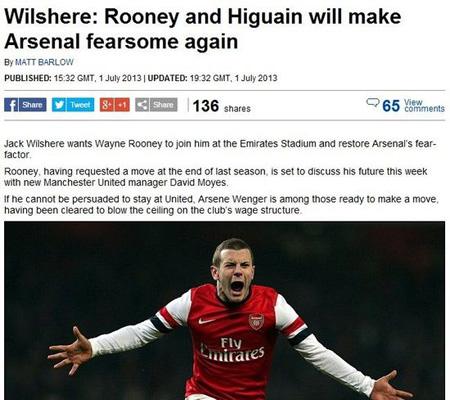
Task: Tweet this article using the Tweet label
Action: click(x=80, y=105)
